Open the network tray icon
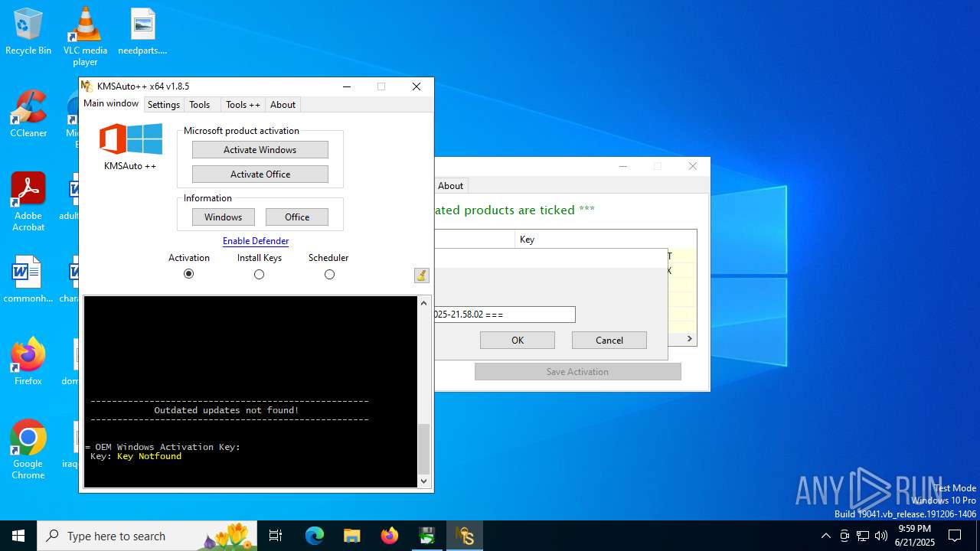This screenshot has height=551, width=980. (x=863, y=536)
